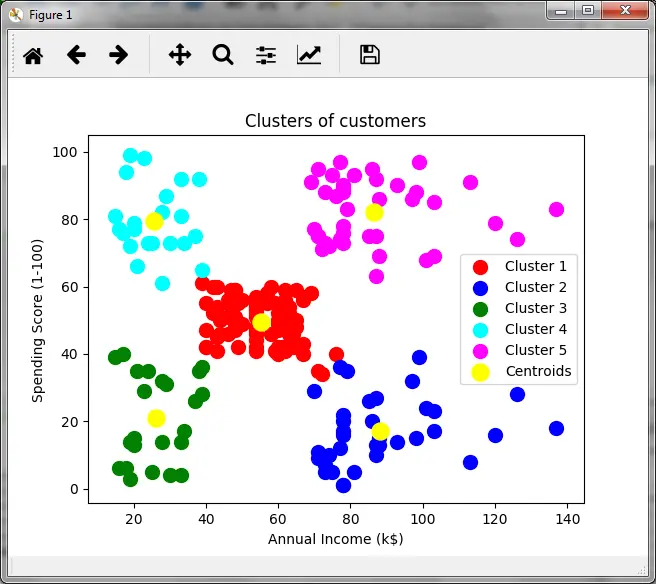Save the figure with floppy disk icon
Viewport: 656px width, 584px height.
coord(370,55)
